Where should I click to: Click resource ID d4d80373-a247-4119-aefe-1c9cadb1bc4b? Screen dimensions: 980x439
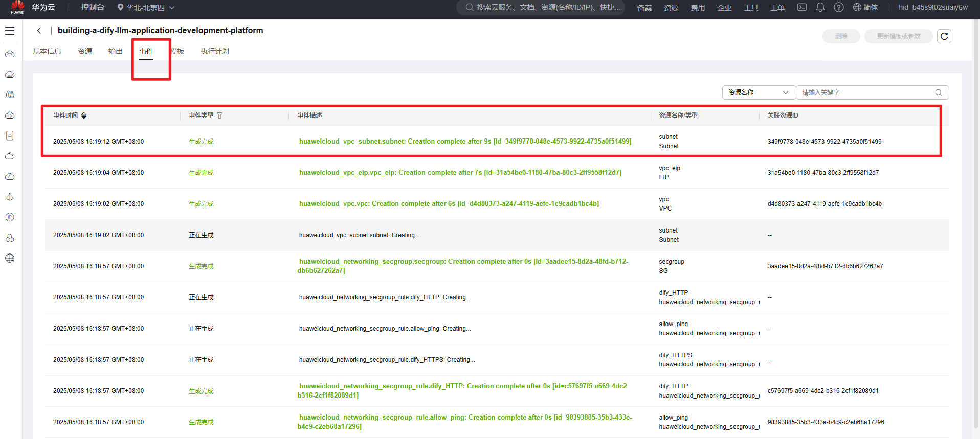point(825,204)
